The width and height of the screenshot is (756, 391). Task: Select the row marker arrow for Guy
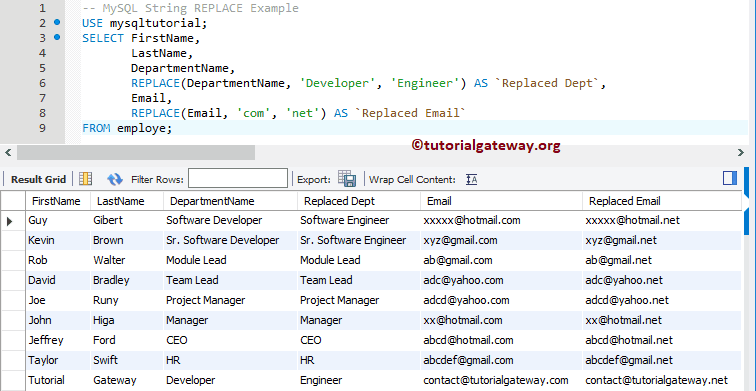coord(10,221)
